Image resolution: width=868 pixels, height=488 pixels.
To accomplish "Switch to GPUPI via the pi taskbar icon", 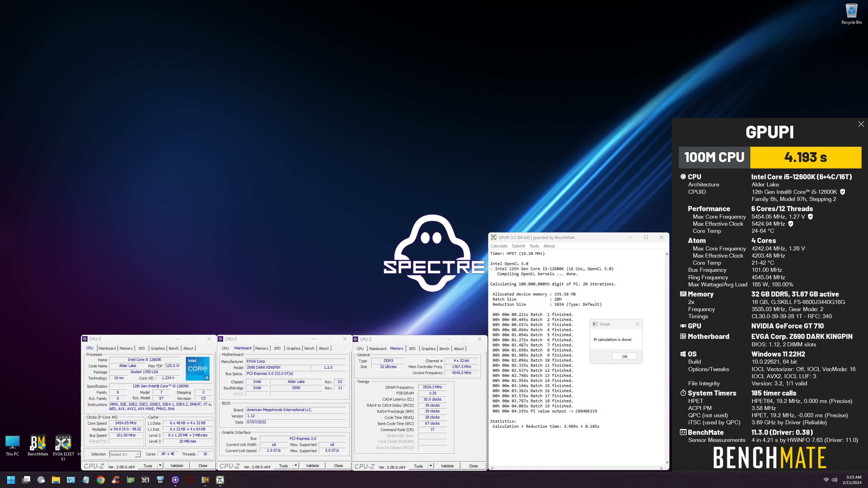I will (x=220, y=480).
